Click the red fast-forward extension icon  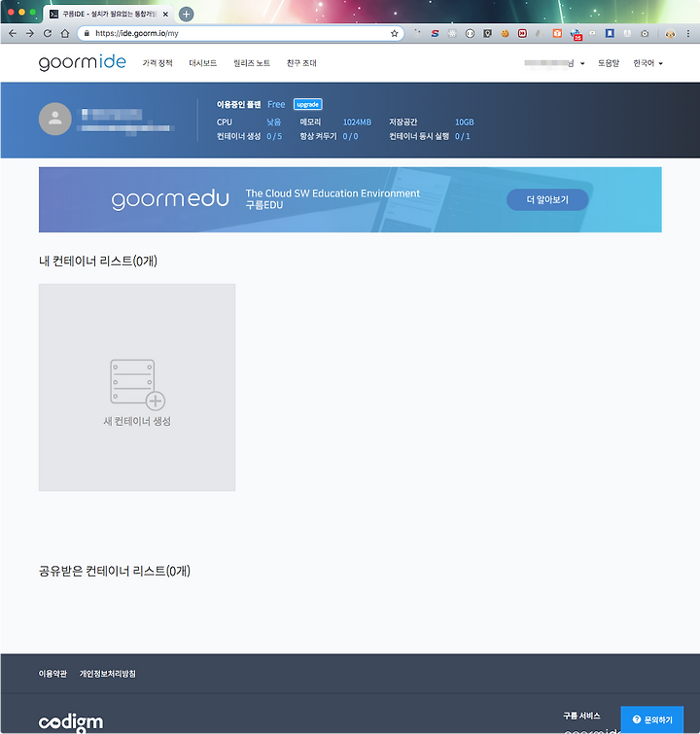tap(522, 33)
